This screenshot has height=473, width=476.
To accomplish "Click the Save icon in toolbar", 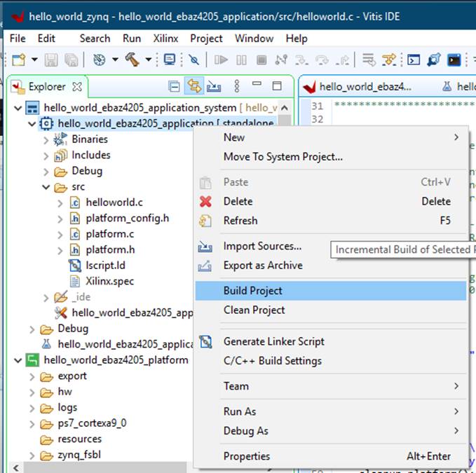I will click(52, 60).
